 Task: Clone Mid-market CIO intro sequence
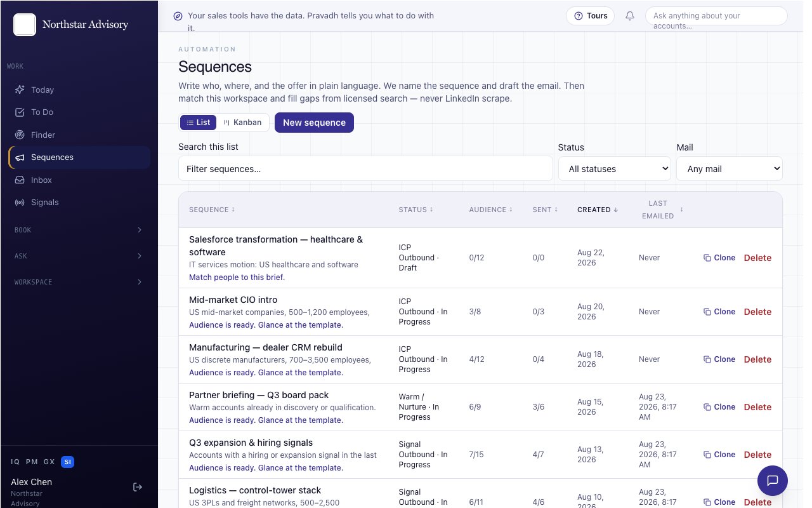(x=719, y=312)
